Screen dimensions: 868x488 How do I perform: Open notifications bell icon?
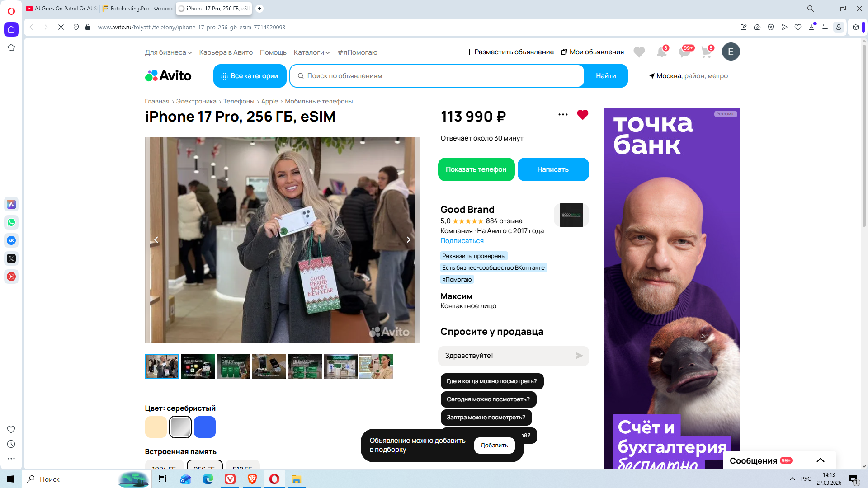661,52
